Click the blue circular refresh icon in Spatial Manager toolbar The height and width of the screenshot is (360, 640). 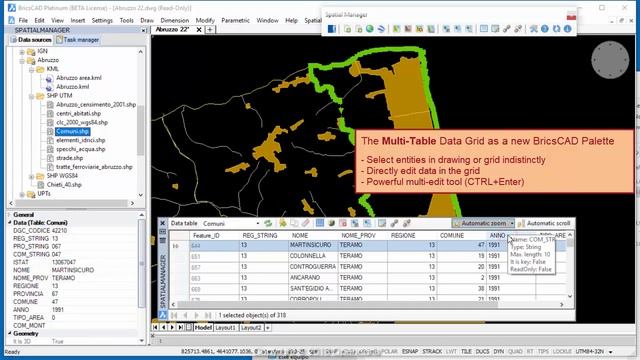(x=556, y=29)
